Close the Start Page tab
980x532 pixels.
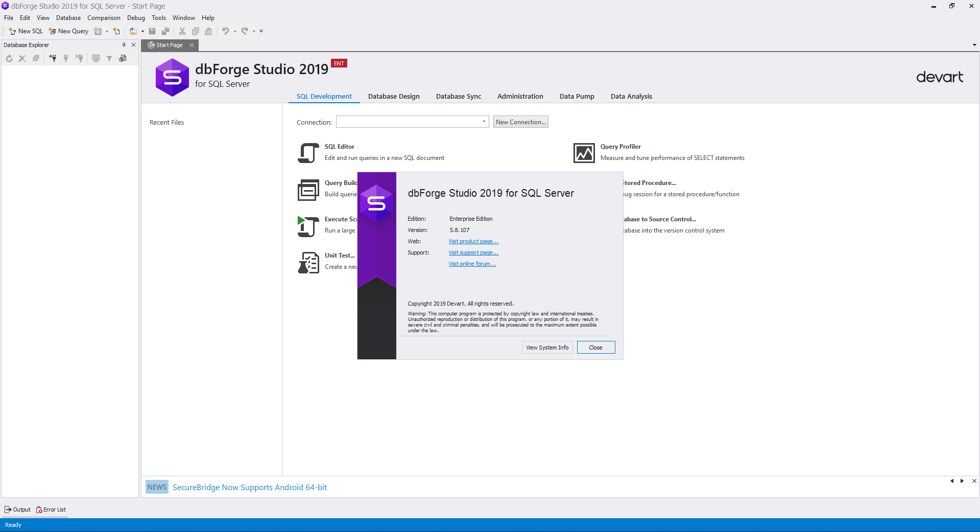pyautogui.click(x=192, y=45)
